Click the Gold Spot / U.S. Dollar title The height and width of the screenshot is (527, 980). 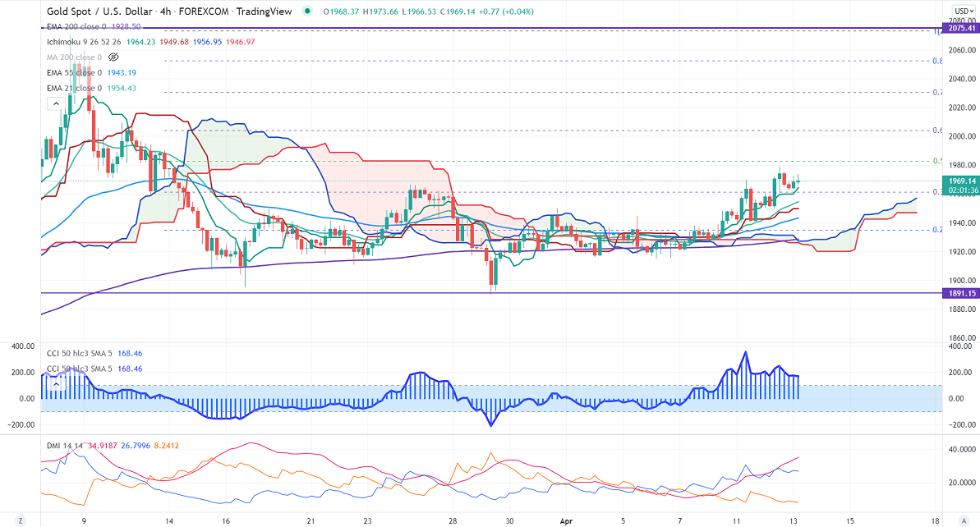click(x=99, y=11)
